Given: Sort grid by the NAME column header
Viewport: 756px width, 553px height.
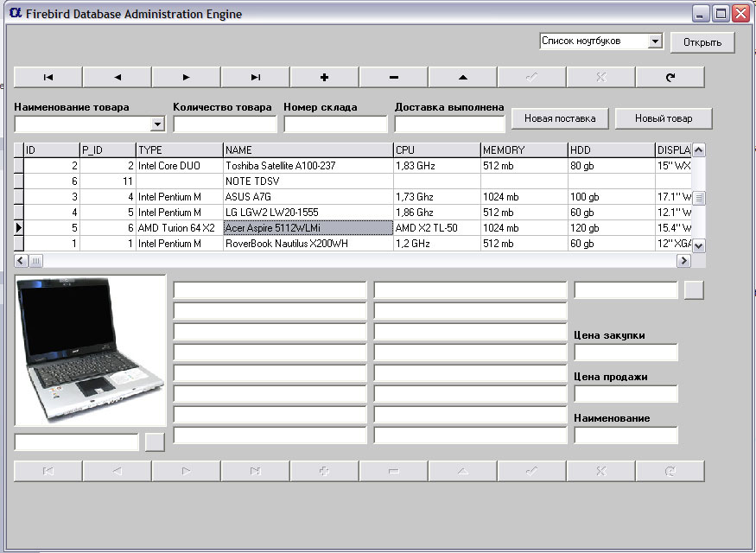Looking at the screenshot, I should pyautogui.click(x=308, y=150).
